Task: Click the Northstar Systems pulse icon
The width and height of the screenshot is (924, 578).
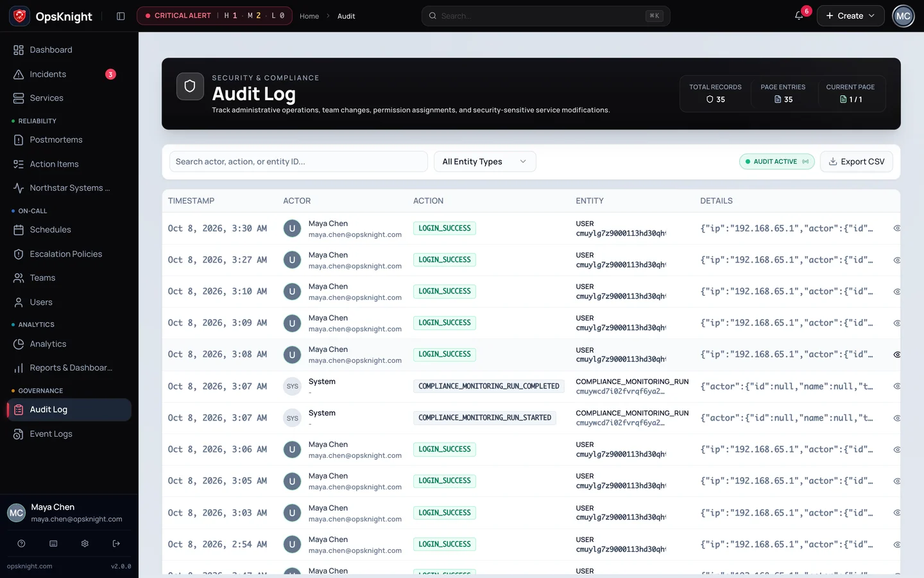Action: [x=19, y=188]
